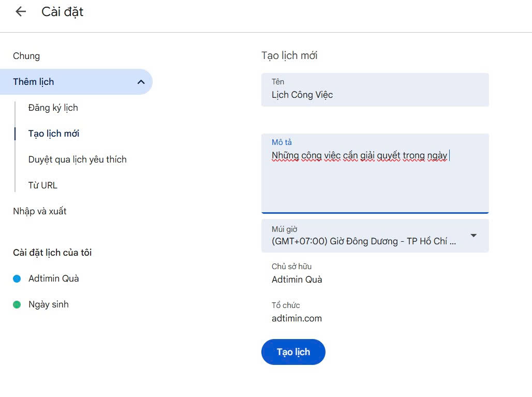Open the Đăng ký lịch option
Viewport: 532px width, 397px height.
(53, 108)
